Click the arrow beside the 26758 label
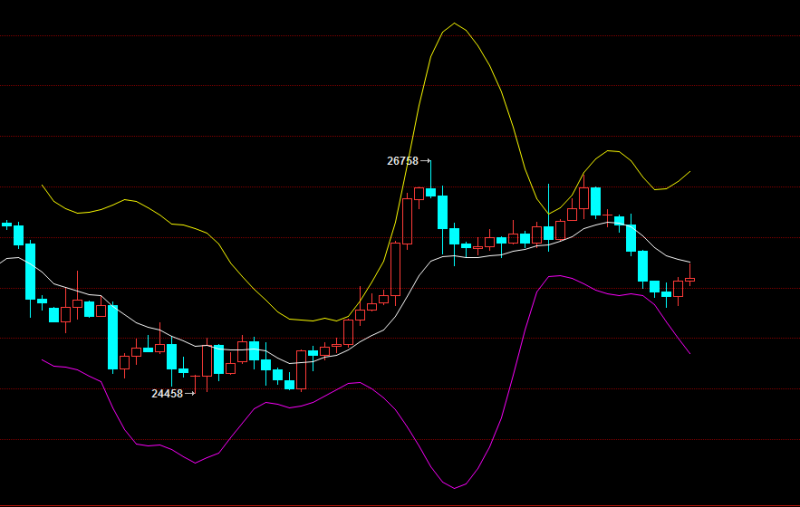The width and height of the screenshot is (800, 507). pyautogui.click(x=426, y=160)
